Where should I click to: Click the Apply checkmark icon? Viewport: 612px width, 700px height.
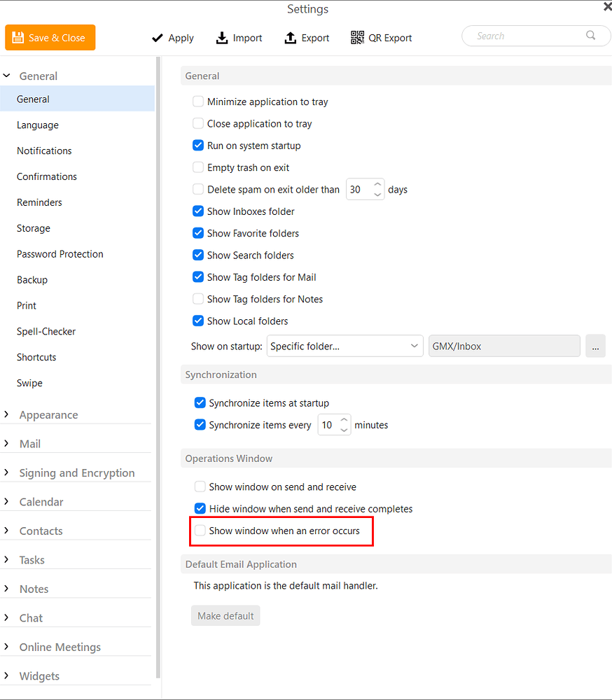click(x=158, y=38)
